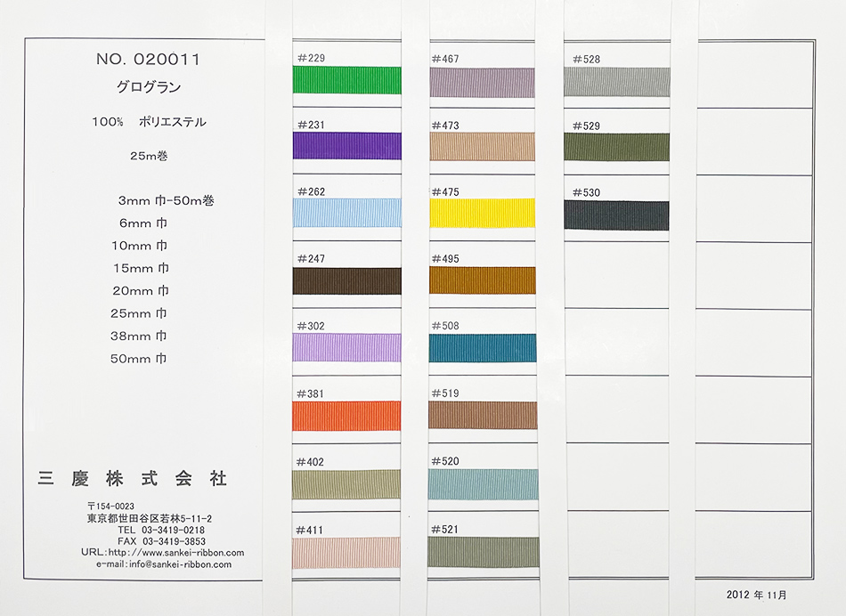The height and width of the screenshot is (616, 846).
Task: Click the 25mm 巾 width entry
Action: coord(139,313)
